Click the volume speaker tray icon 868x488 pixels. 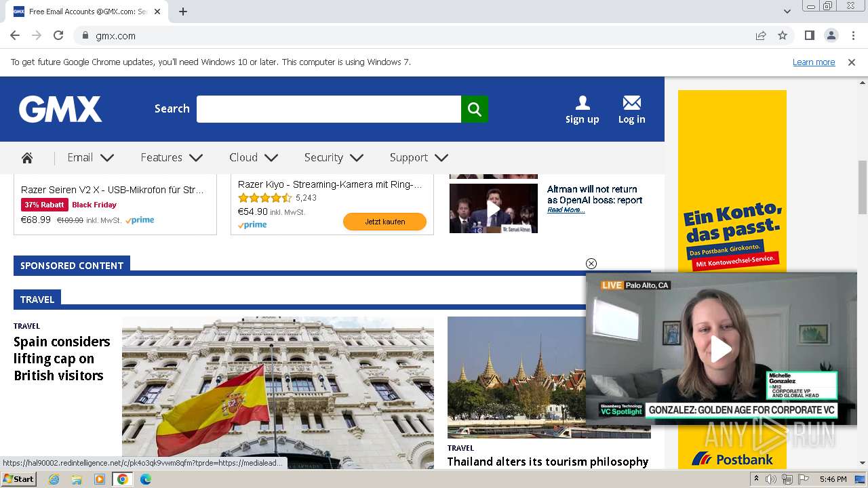click(771, 479)
